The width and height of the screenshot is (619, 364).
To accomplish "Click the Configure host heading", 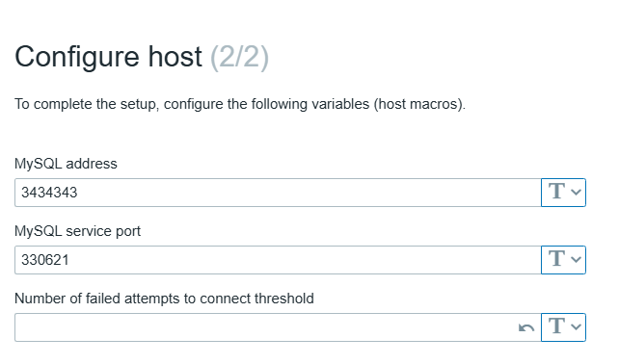I will pos(108,57).
